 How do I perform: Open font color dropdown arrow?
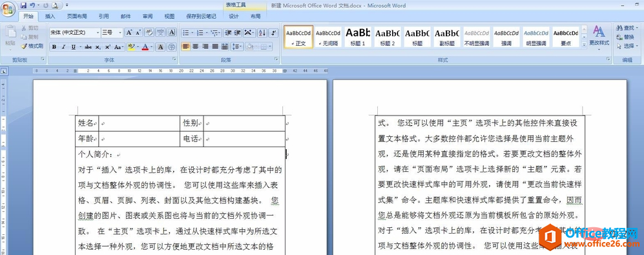point(151,47)
